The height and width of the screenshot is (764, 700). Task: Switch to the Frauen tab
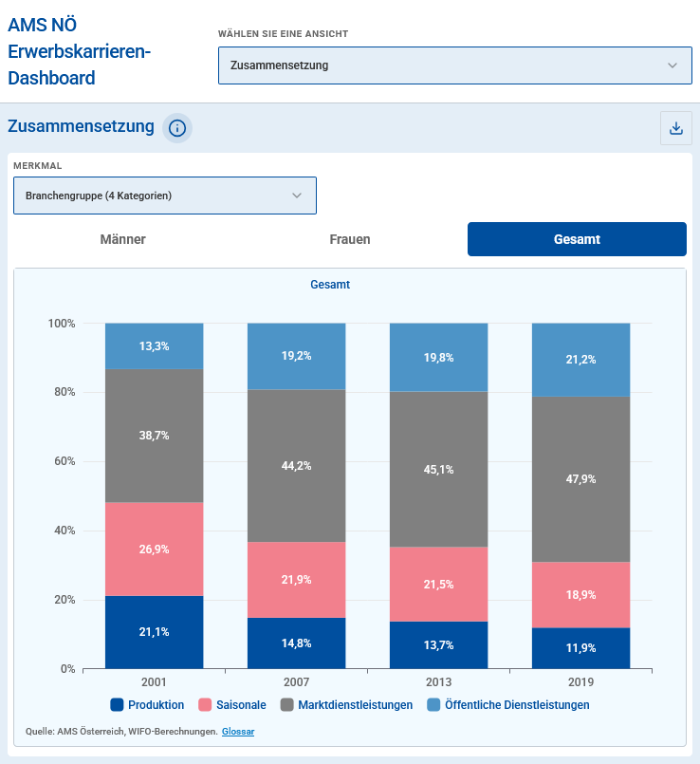click(x=350, y=239)
